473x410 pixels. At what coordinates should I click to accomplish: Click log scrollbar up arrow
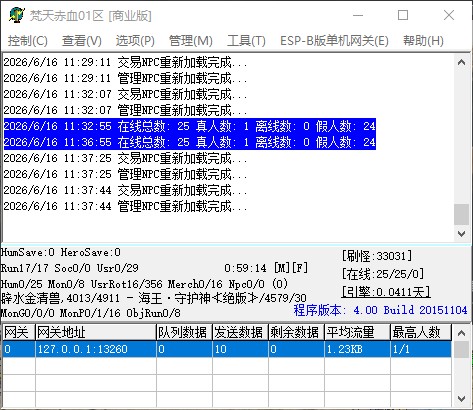461,62
